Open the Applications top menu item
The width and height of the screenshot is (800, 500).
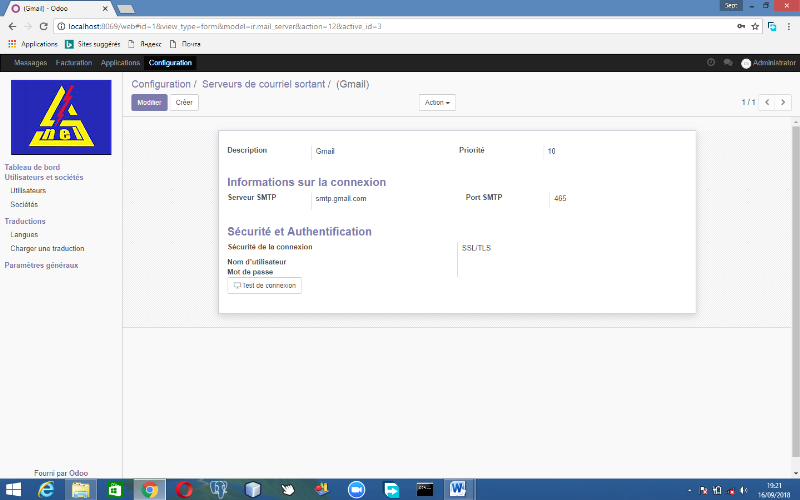pyautogui.click(x=120, y=62)
